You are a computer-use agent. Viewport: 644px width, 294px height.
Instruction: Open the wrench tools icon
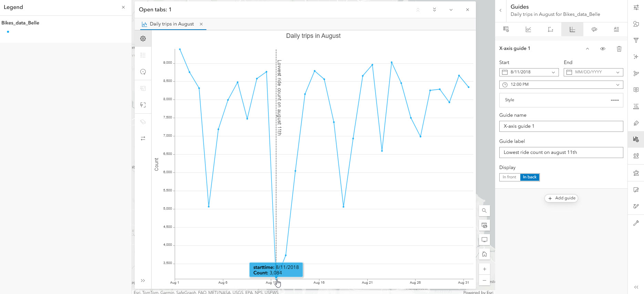[636, 223]
